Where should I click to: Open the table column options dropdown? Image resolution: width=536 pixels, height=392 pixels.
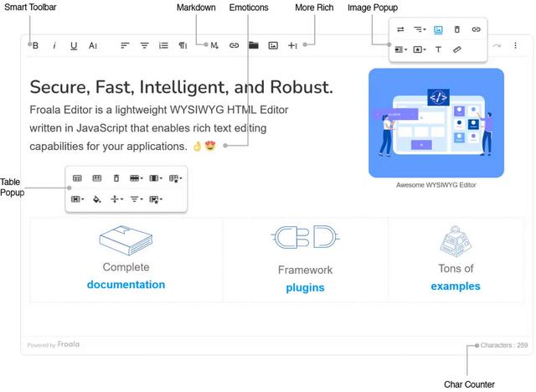(x=156, y=178)
